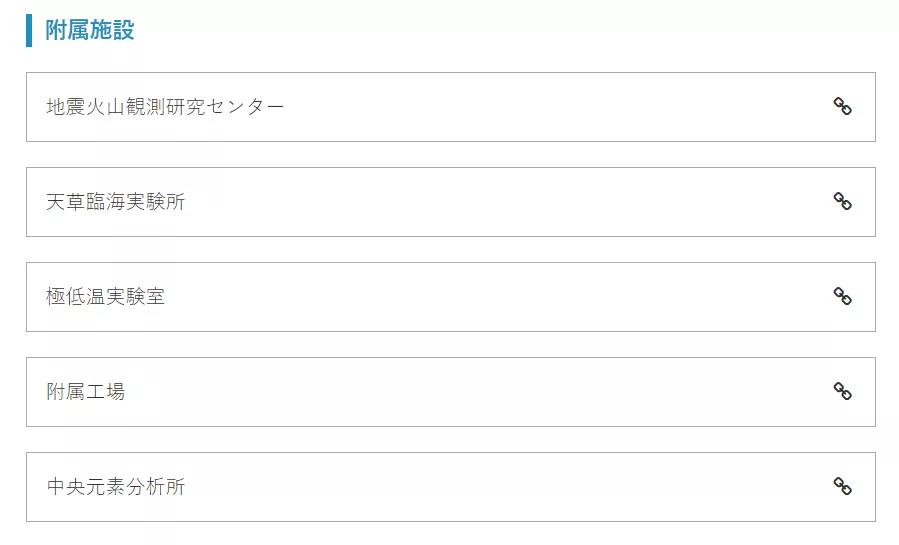Click the chain link icon for 附属工場
The image size is (899, 545).
point(842,392)
